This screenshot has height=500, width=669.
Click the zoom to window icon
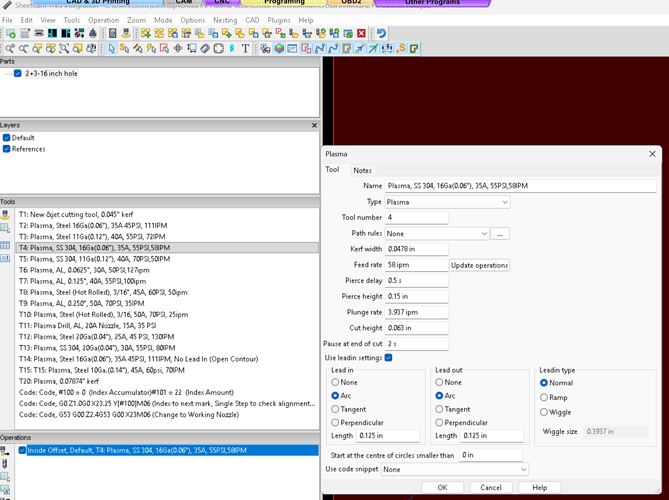click(64, 49)
